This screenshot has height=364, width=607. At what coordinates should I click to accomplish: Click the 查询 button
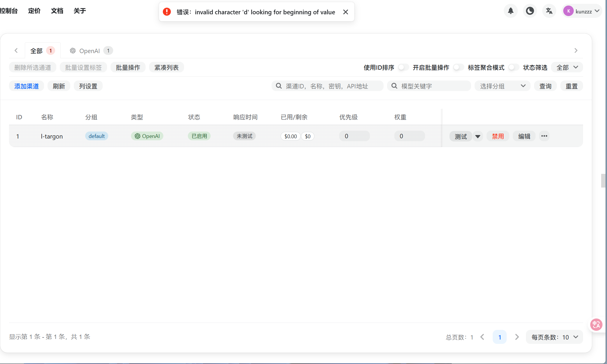(x=545, y=86)
